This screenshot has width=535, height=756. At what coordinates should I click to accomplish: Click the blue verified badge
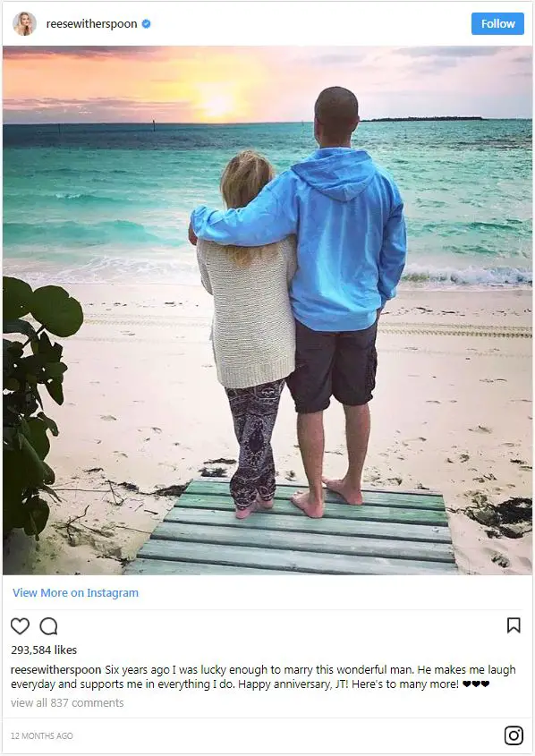[146, 23]
